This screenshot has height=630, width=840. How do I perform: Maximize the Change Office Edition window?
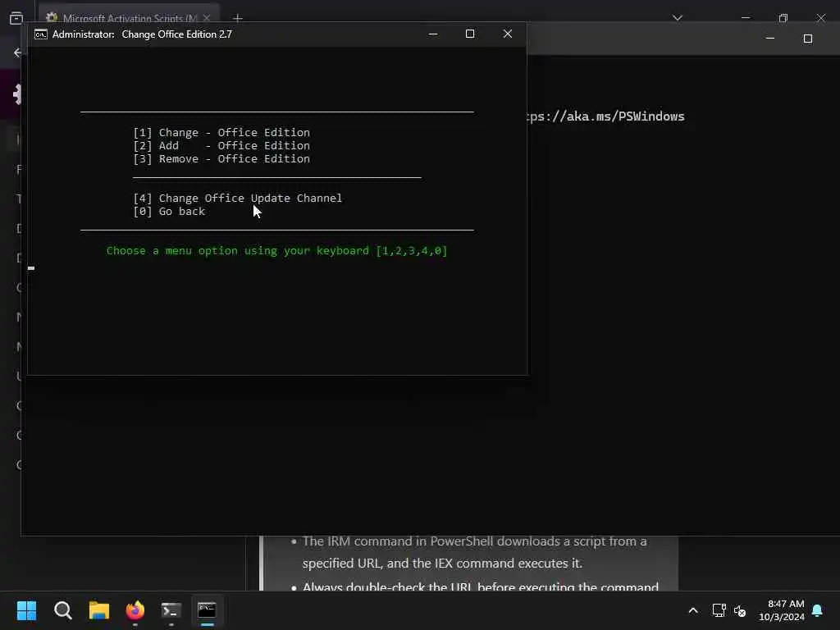click(x=470, y=34)
